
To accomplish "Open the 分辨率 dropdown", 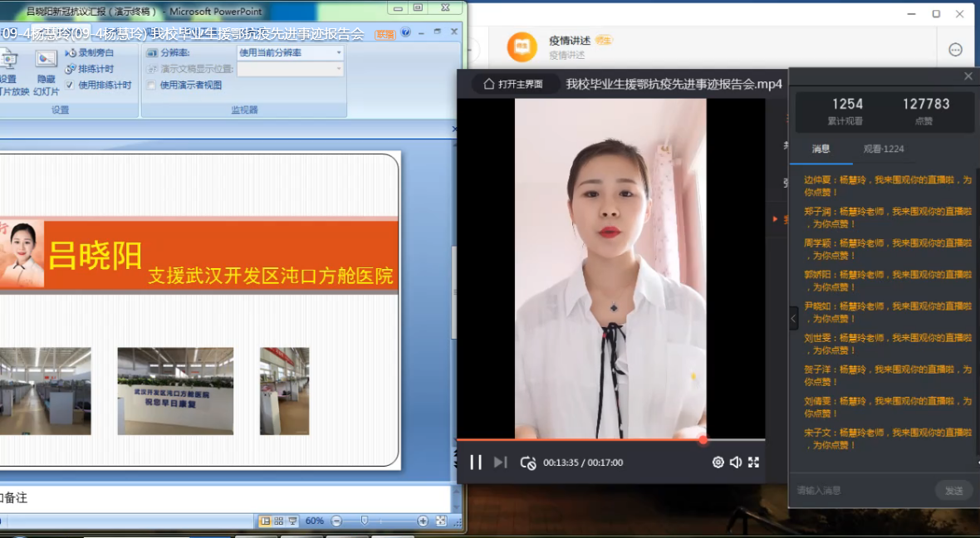I will [x=291, y=52].
